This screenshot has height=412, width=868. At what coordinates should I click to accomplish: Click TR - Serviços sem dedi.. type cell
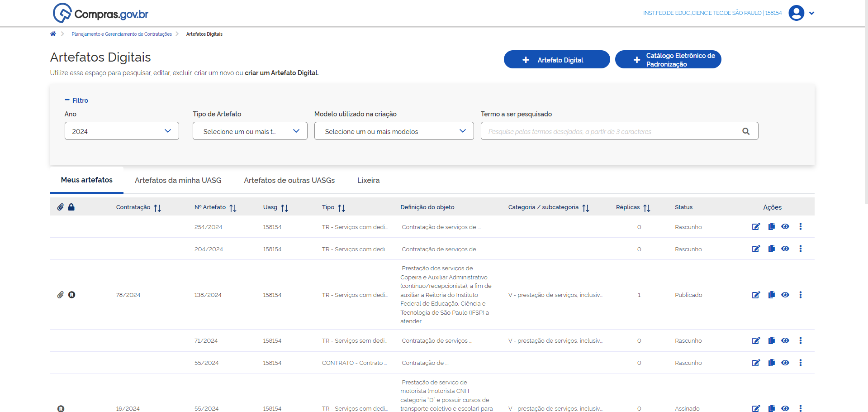(355, 340)
